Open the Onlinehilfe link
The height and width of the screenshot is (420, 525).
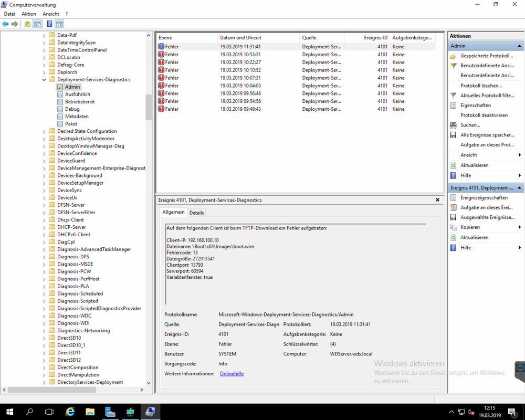(x=232, y=374)
